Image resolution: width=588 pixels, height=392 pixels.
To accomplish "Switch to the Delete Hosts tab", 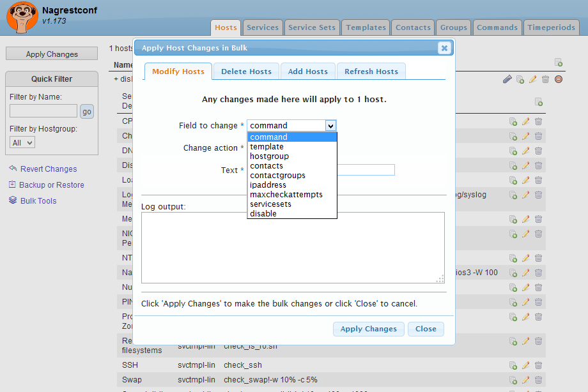I will [x=246, y=72].
